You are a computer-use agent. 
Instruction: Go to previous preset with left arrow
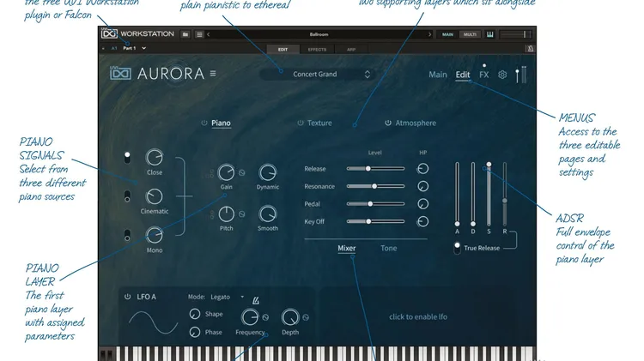[209, 34]
